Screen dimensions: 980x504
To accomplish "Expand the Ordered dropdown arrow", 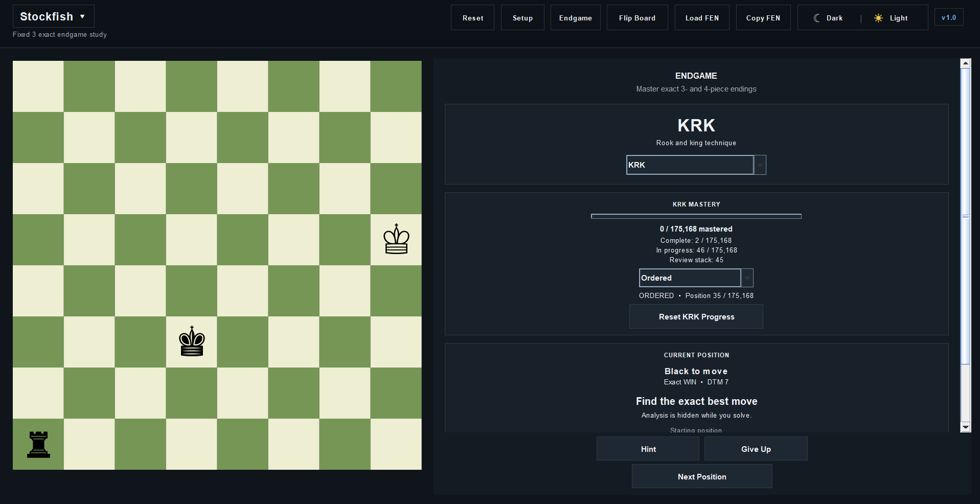I will point(747,278).
